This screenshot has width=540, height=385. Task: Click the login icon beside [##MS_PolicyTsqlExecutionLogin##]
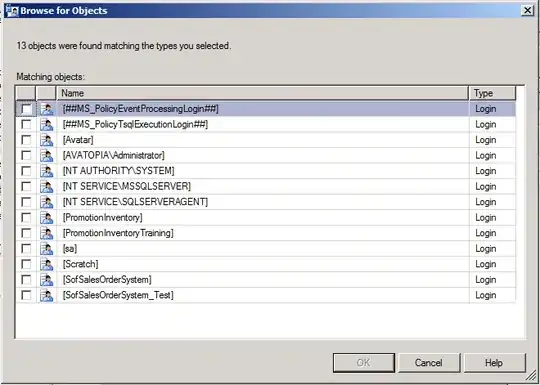click(x=46, y=125)
